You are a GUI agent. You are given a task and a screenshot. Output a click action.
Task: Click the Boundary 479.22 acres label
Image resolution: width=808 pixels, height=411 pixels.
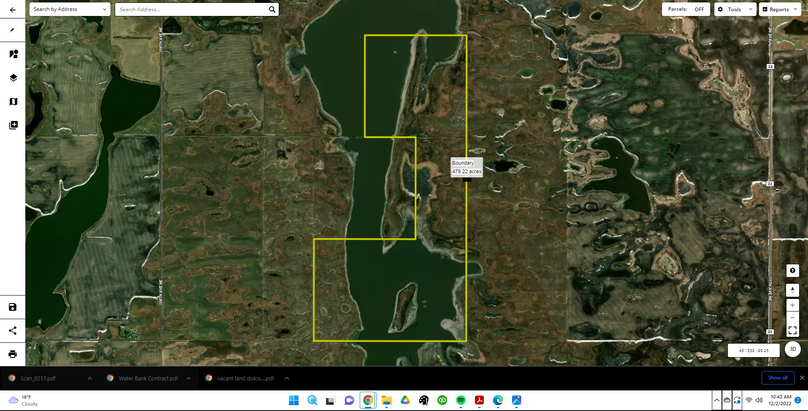(466, 167)
